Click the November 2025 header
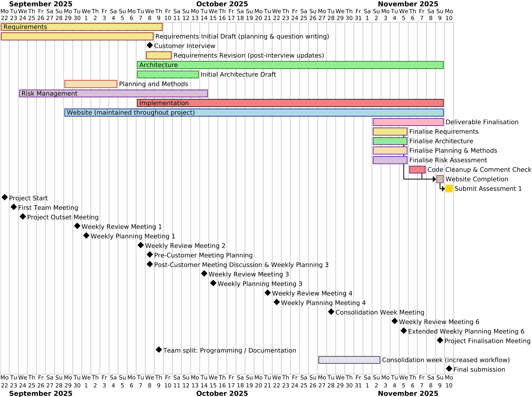The image size is (532, 397). pyautogui.click(x=408, y=4)
